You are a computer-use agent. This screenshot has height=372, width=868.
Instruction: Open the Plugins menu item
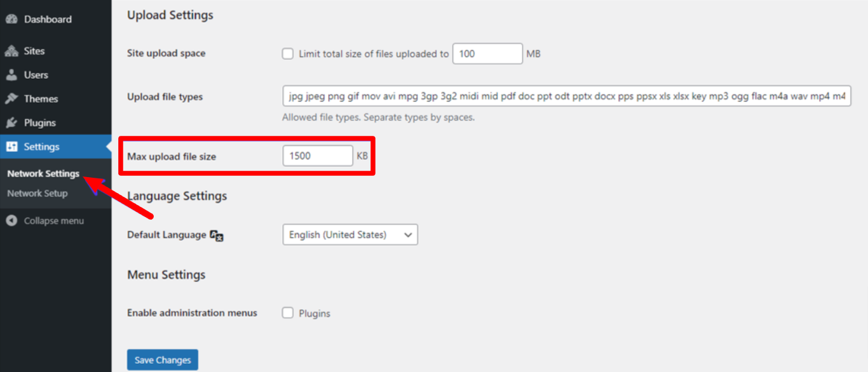tap(39, 123)
